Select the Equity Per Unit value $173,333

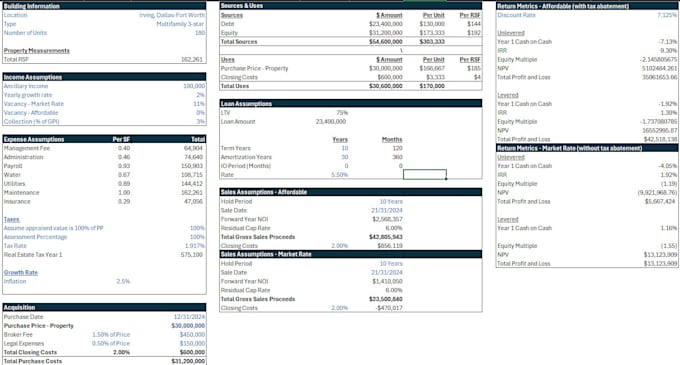click(x=432, y=33)
